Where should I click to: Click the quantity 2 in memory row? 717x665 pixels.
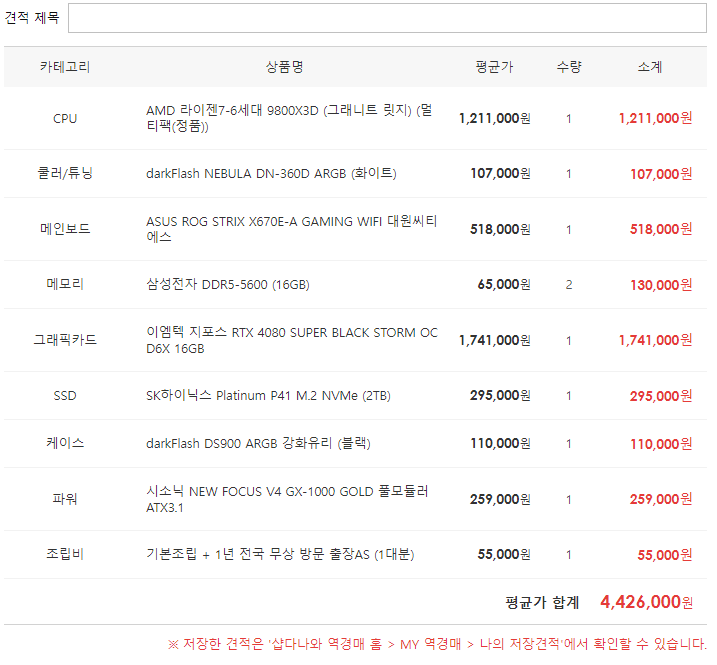569,285
